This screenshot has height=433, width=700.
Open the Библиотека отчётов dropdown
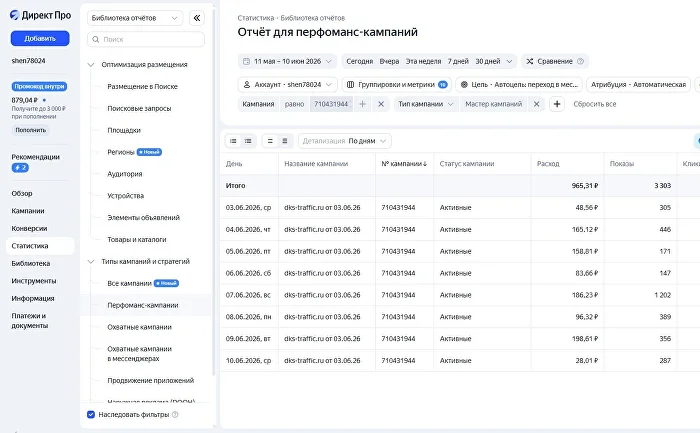135,18
